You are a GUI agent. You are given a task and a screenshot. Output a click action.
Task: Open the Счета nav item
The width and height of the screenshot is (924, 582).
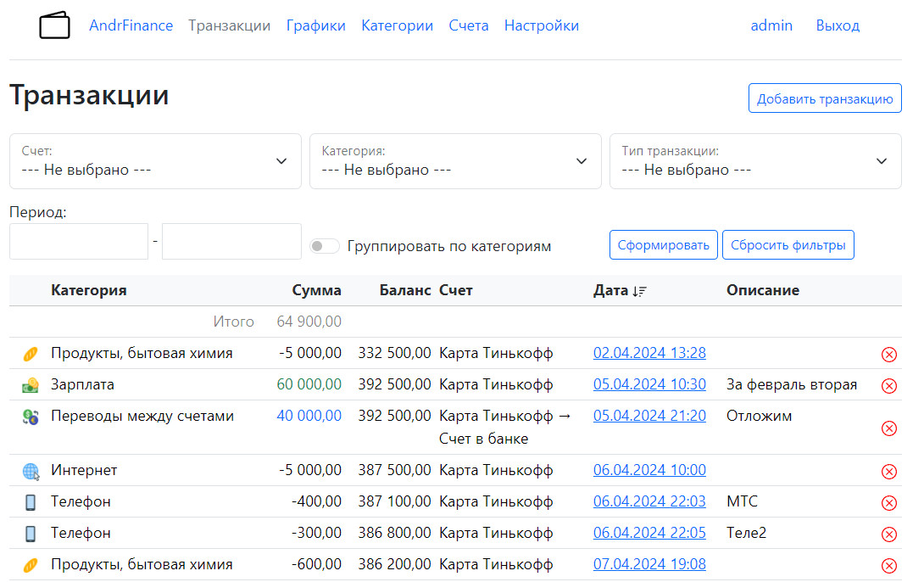click(469, 25)
